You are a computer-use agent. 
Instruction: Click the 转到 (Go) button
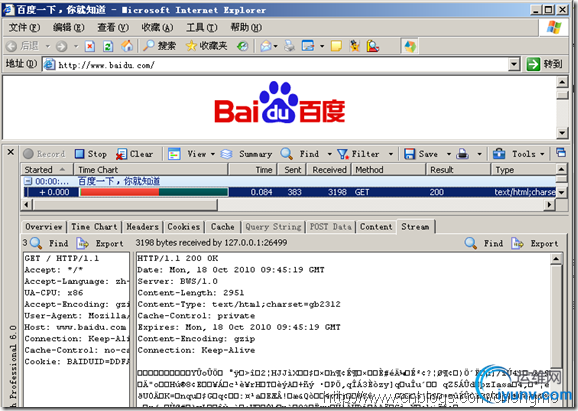(544, 64)
